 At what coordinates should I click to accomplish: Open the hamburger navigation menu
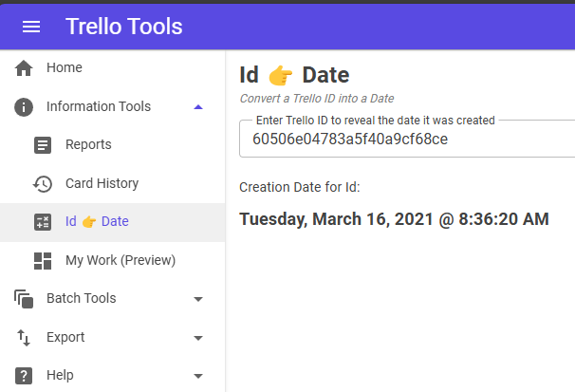[x=31, y=27]
